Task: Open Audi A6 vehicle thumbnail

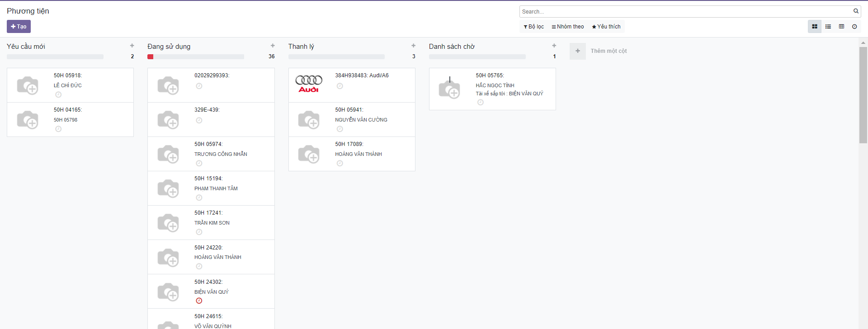Action: tap(309, 84)
